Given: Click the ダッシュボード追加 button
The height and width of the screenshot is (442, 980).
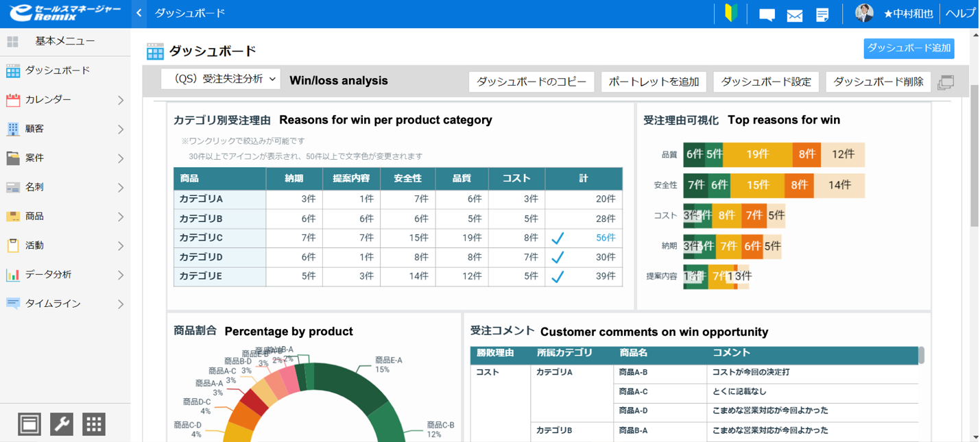Looking at the screenshot, I should (908, 49).
